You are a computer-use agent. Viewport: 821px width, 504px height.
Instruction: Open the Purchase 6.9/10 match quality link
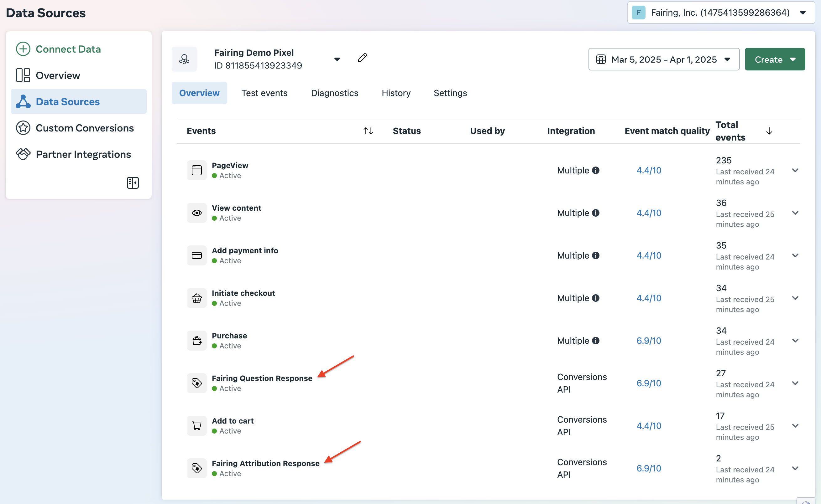pos(649,341)
